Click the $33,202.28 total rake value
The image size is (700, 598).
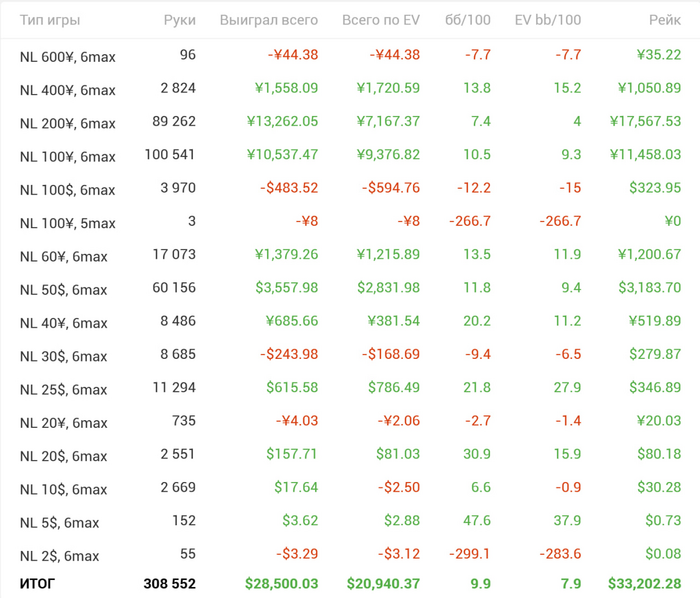[x=645, y=584]
